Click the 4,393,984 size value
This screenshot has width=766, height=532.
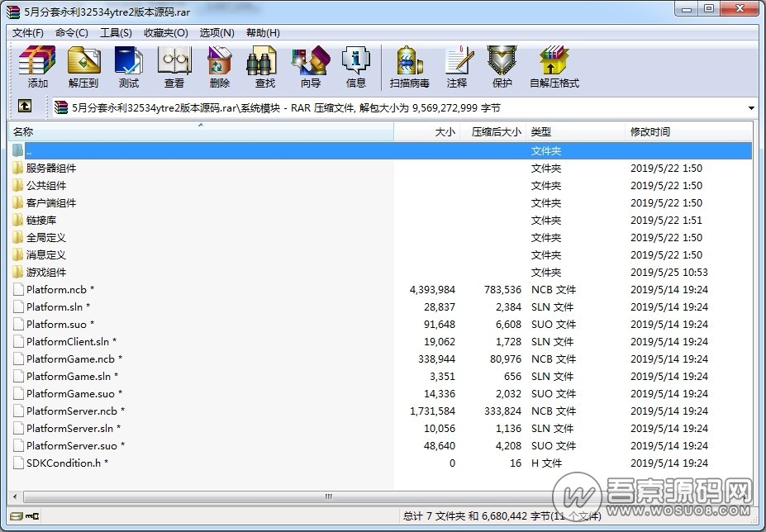(x=432, y=289)
